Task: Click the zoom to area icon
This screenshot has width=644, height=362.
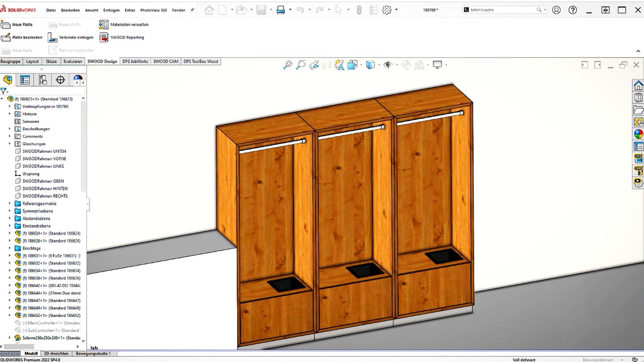Action: tap(301, 65)
